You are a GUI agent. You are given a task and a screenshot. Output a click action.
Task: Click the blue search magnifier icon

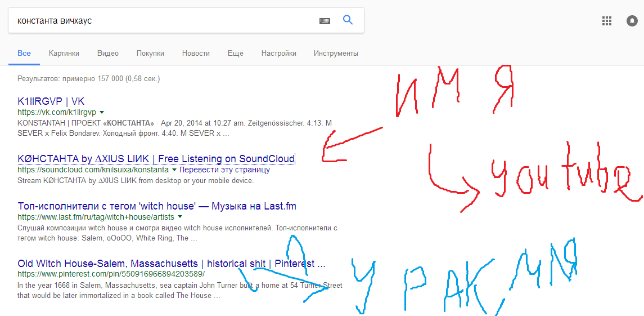coord(348,20)
